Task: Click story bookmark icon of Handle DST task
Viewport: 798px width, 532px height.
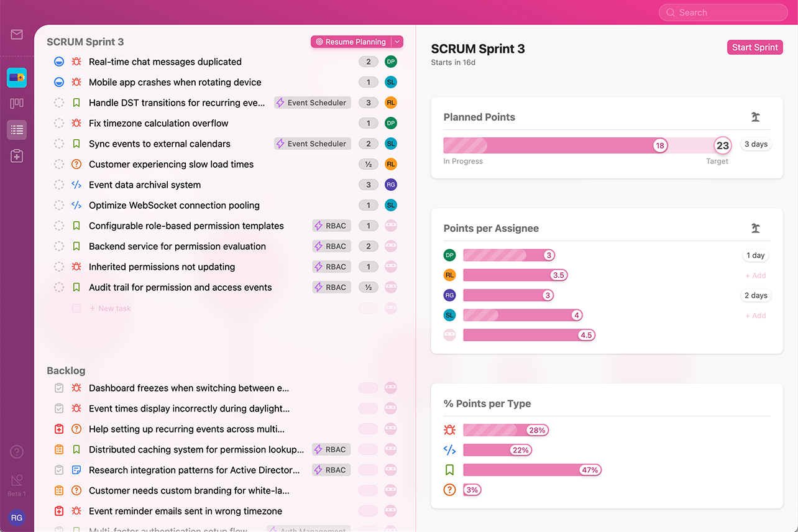Action: pos(76,103)
